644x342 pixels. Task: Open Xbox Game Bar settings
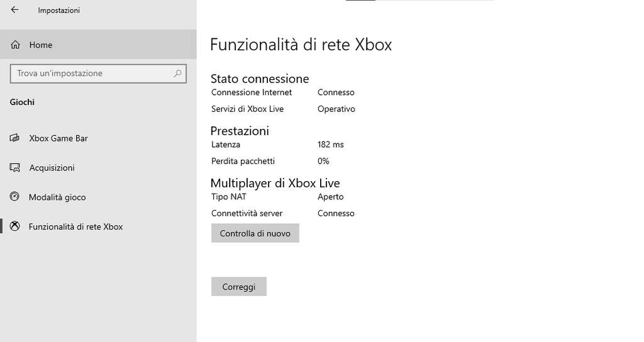pos(98,138)
